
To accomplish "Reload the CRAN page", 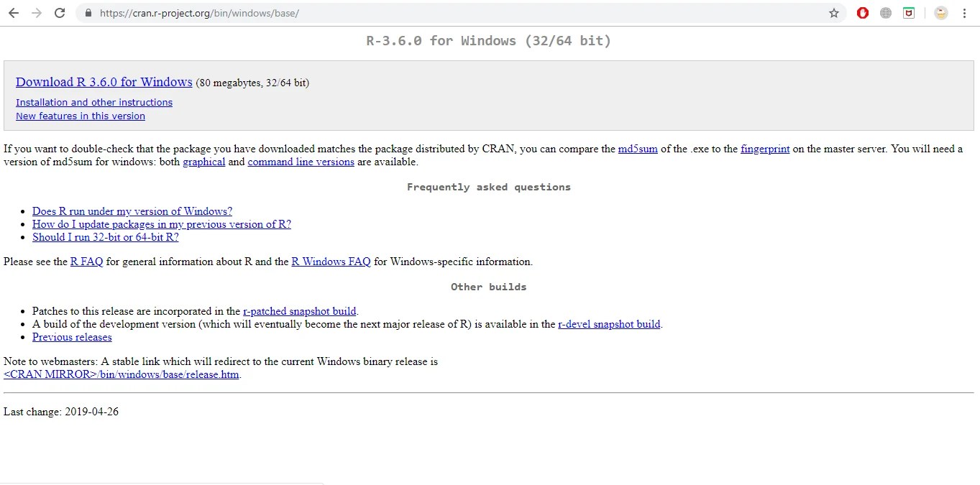I will pyautogui.click(x=60, y=13).
